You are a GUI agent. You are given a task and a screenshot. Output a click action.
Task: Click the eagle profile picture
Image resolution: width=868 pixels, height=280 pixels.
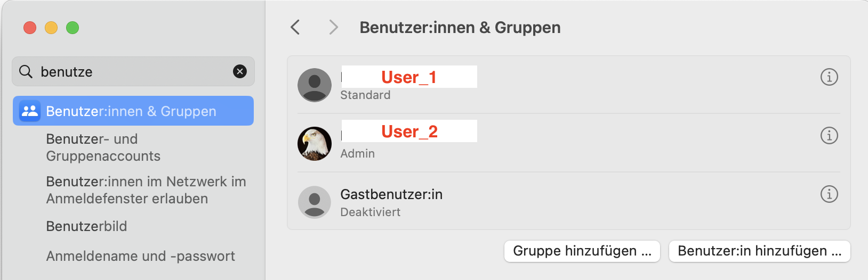click(315, 144)
